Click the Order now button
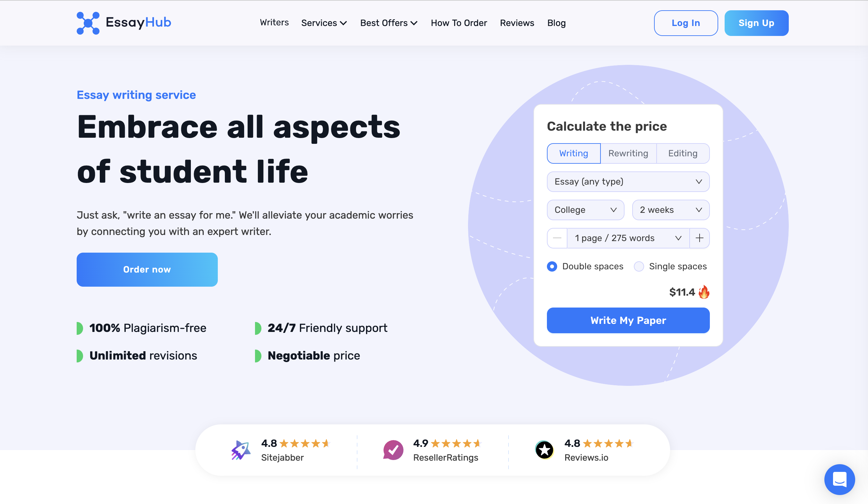The image size is (868, 504). coord(147,270)
